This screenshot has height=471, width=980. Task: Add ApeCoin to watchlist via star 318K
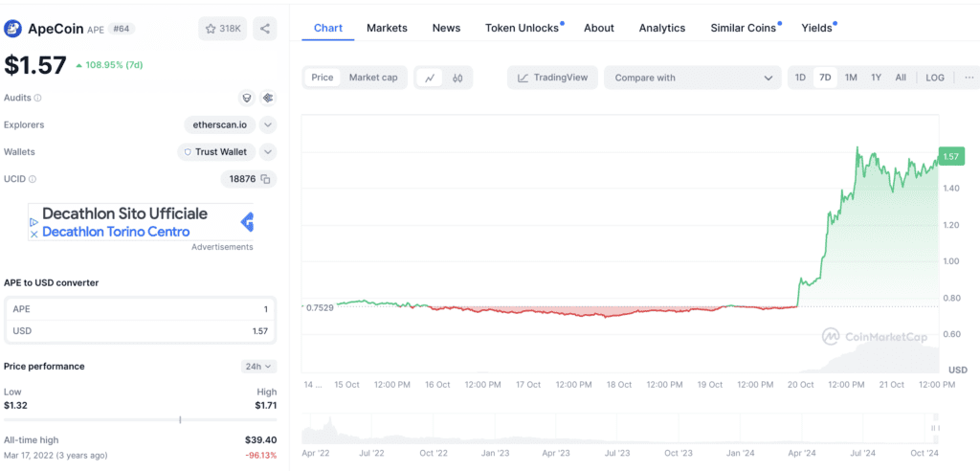(x=222, y=29)
